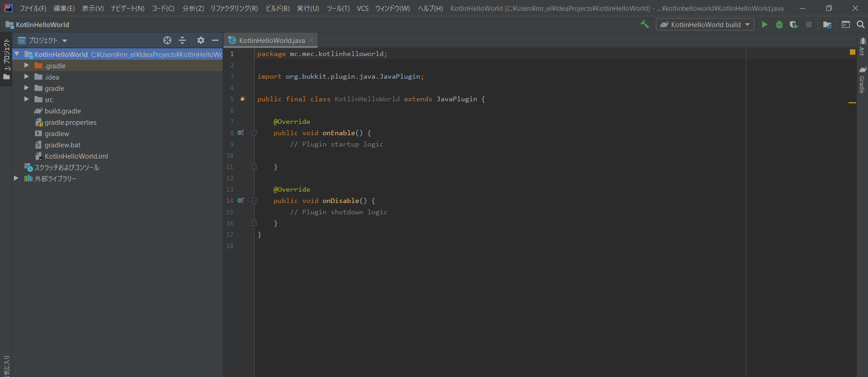The image size is (868, 377).
Task: Select the KotlinHelloWorld.iml file
Action: 76,156
